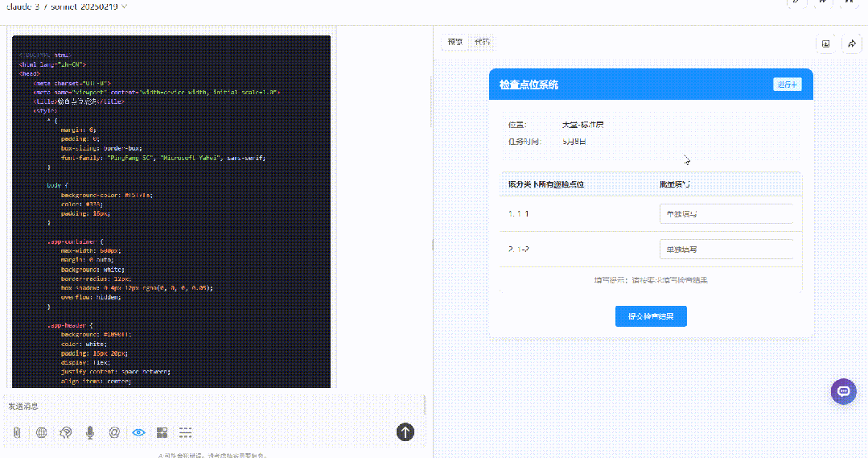Click the 发送消息 message text box
The image size is (868, 458).
(x=215, y=406)
